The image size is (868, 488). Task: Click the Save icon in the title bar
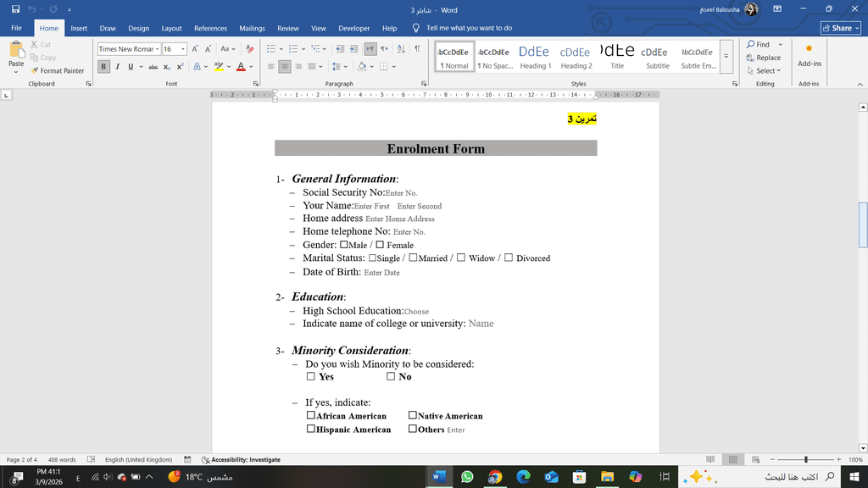coord(15,9)
